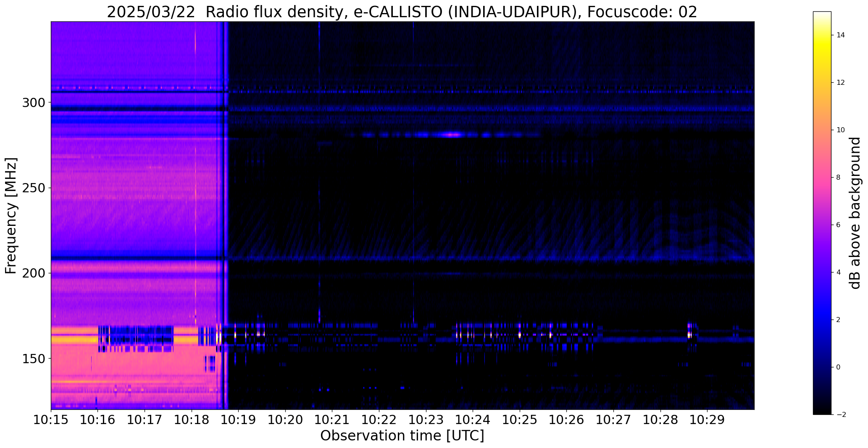Click the colorbar tick label 12
The height and width of the screenshot is (448, 868).
(841, 83)
